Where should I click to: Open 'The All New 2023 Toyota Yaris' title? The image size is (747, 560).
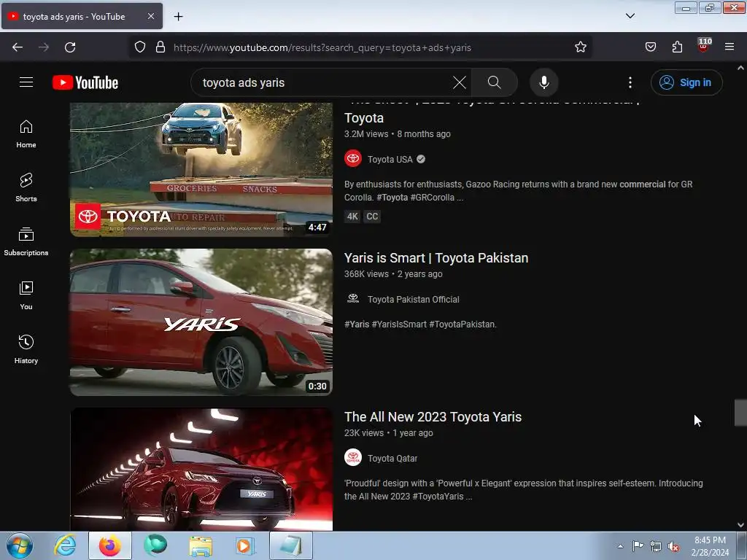(x=433, y=417)
